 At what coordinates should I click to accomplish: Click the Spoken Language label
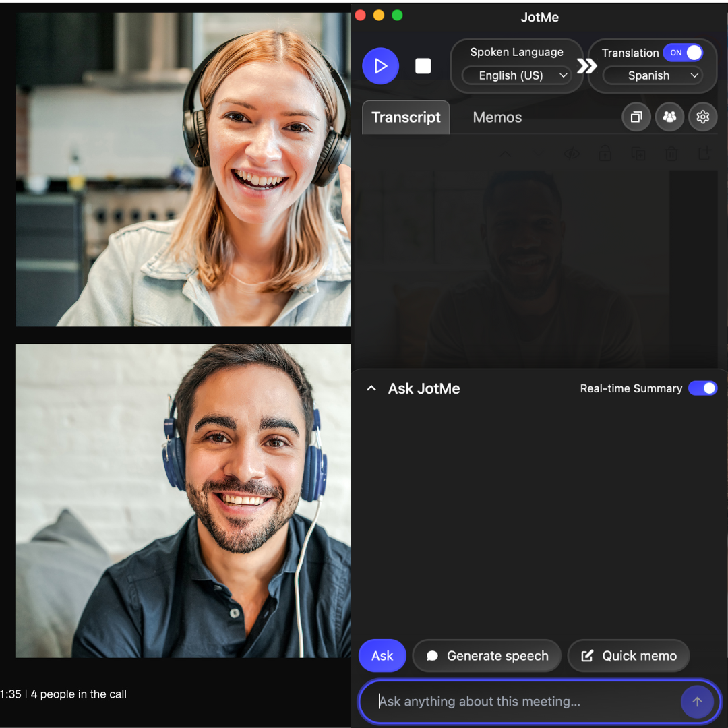516,52
